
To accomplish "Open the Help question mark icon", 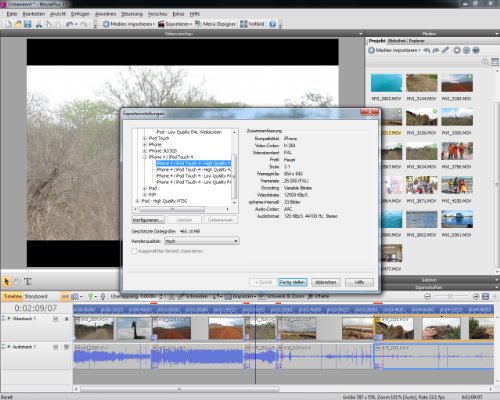I will click(x=272, y=24).
